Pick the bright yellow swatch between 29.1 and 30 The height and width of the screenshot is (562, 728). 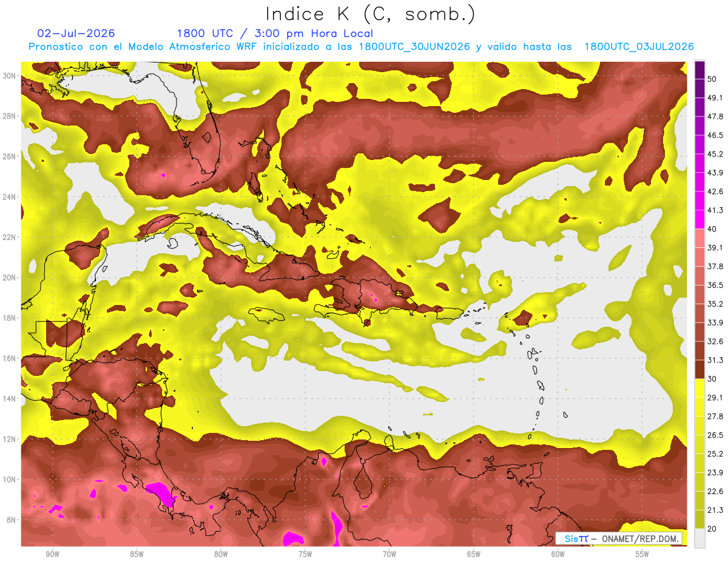point(699,389)
